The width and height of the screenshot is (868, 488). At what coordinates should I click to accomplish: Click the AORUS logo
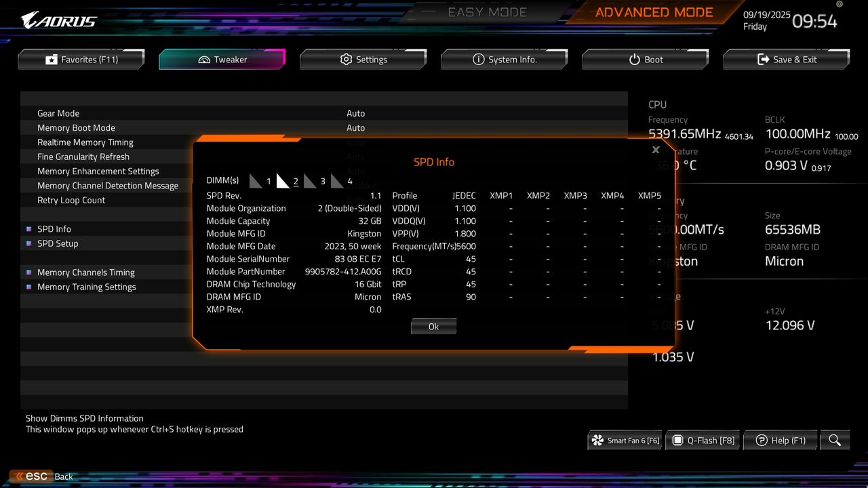(x=58, y=20)
